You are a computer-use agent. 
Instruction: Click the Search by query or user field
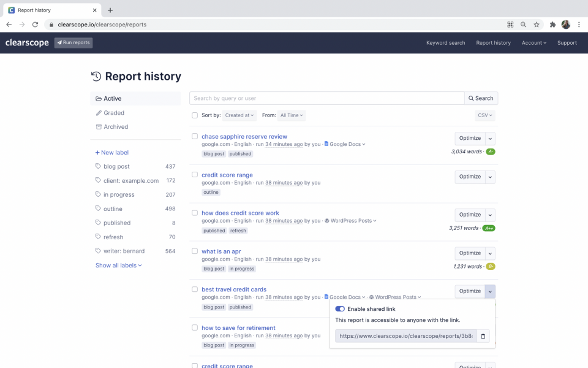(x=326, y=98)
